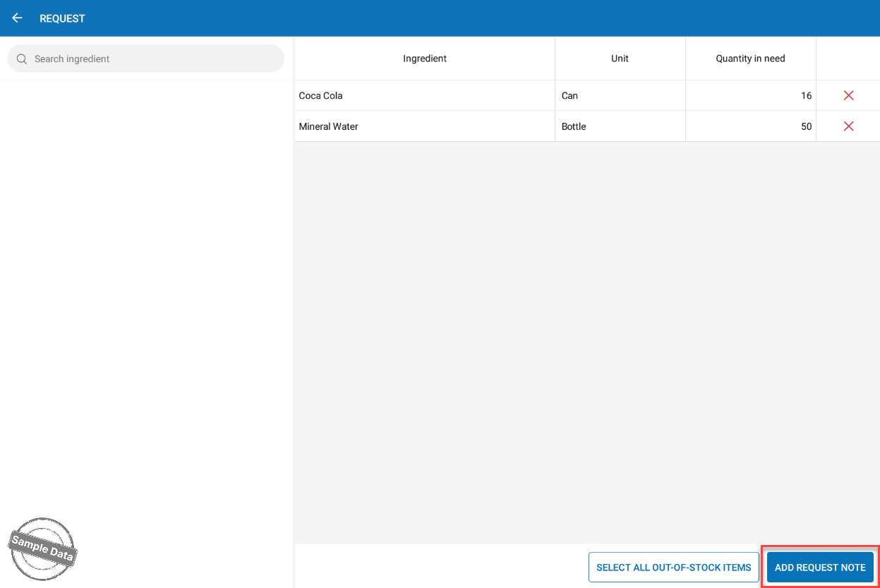Click the empty gray area below the table
The height and width of the screenshot is (588, 880).
[586, 339]
